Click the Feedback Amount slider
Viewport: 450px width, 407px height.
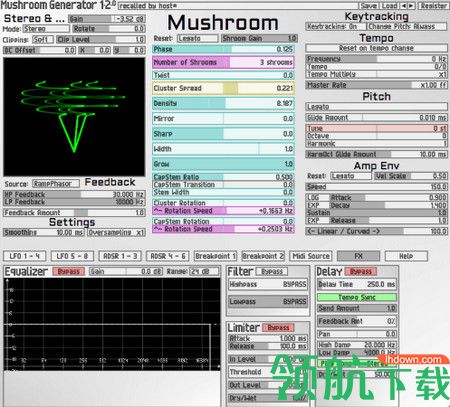(x=74, y=212)
